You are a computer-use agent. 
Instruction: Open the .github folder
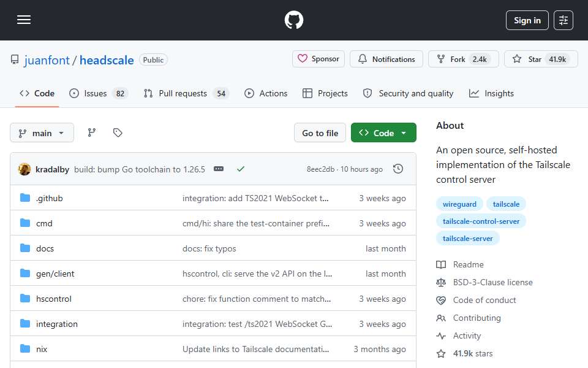click(x=50, y=198)
